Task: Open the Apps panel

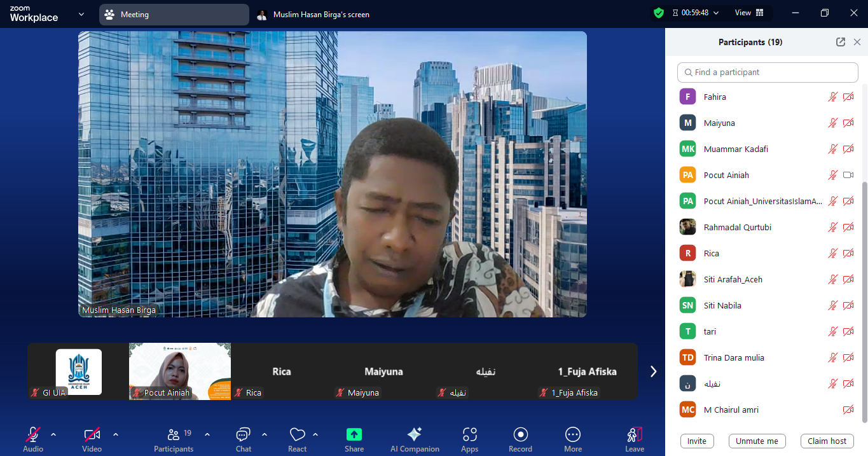Action: pos(470,439)
